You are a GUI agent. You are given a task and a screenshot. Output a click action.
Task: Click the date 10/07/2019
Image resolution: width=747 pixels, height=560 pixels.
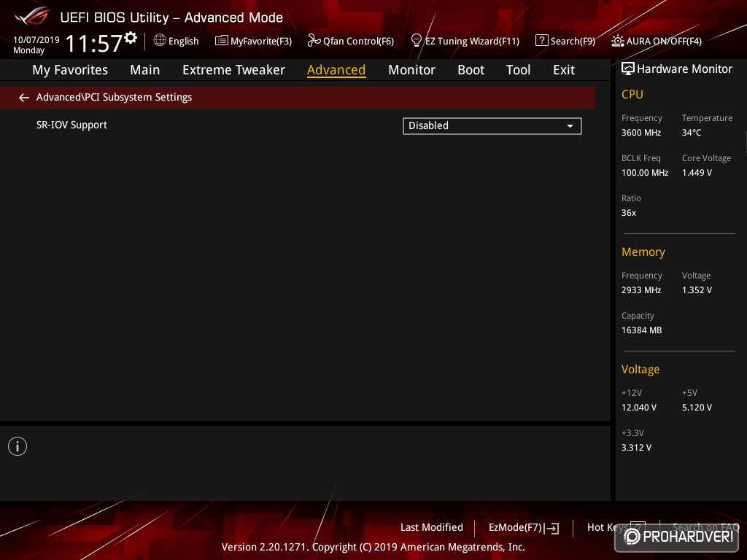click(36, 40)
